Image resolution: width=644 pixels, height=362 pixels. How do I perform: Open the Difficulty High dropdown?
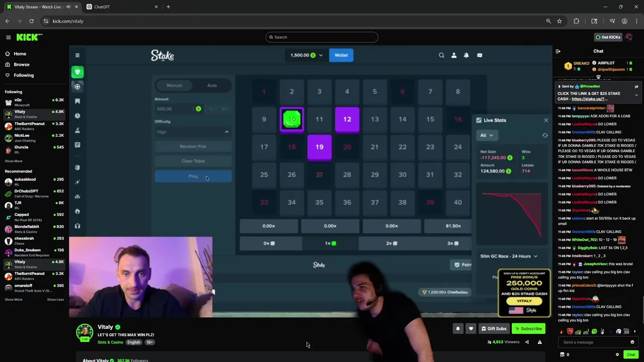pyautogui.click(x=193, y=132)
